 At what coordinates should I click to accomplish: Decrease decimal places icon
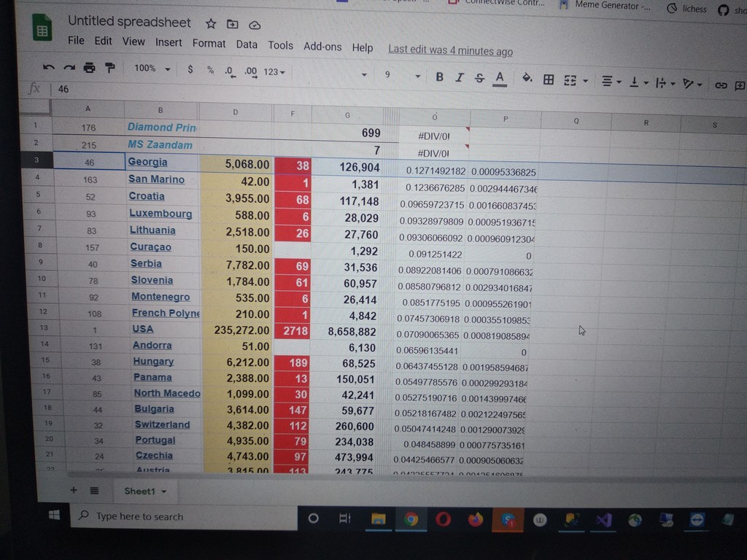click(230, 71)
